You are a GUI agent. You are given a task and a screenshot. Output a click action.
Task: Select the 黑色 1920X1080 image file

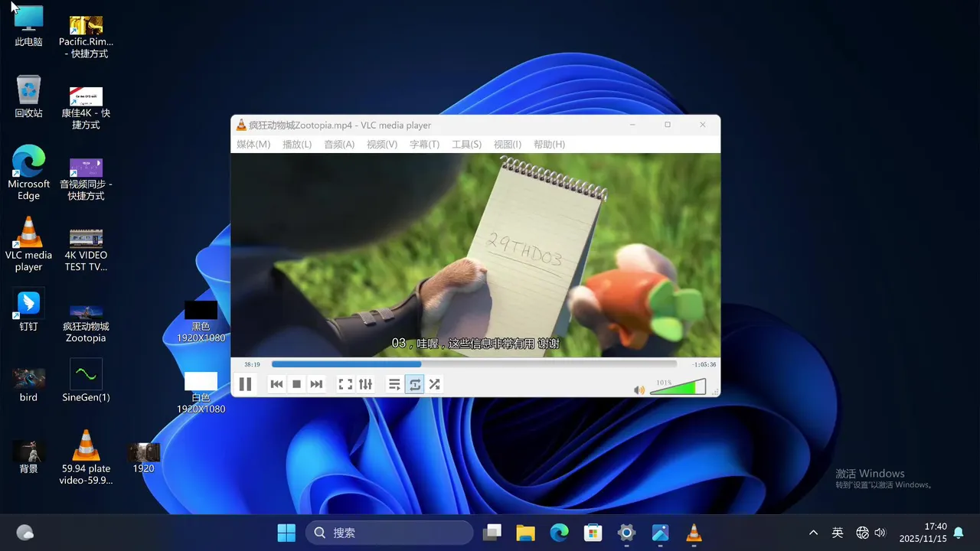(x=201, y=321)
